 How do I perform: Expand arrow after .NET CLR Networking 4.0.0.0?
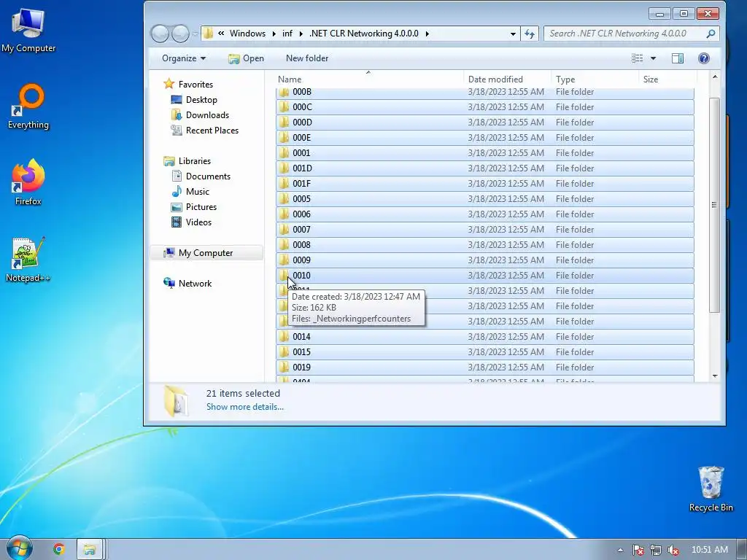pos(427,34)
